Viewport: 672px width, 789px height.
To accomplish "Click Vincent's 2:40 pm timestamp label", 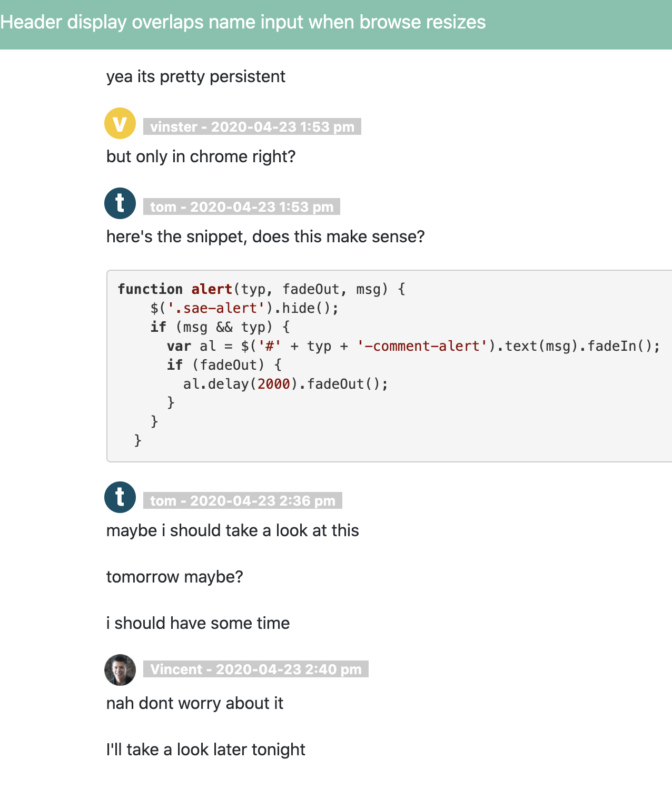I will click(255, 669).
